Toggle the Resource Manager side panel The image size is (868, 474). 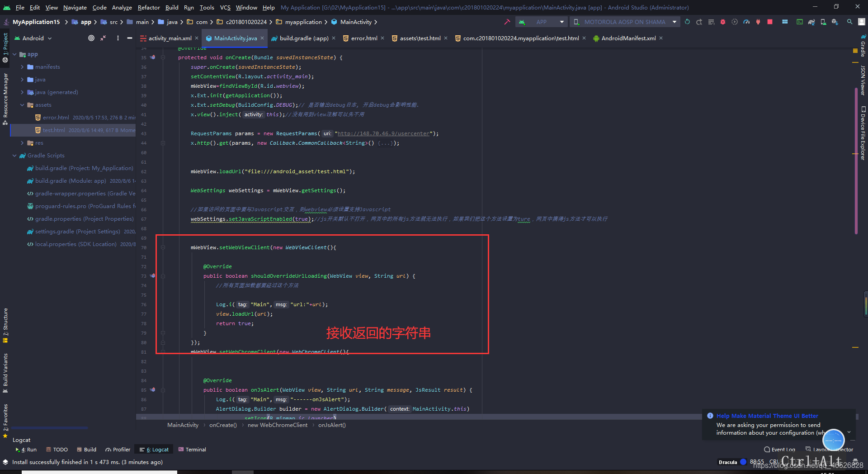[x=5, y=99]
